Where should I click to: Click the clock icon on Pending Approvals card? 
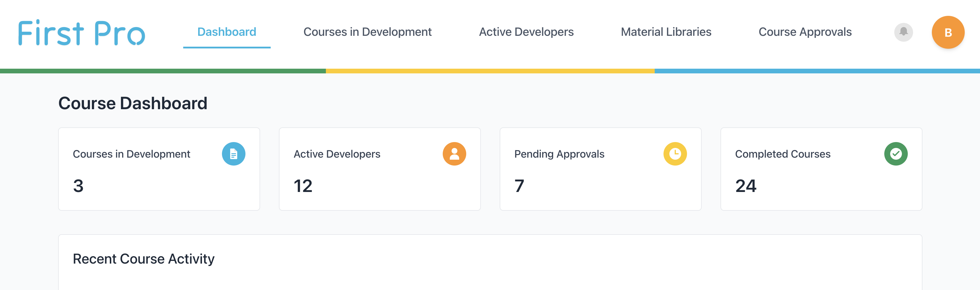click(x=675, y=154)
